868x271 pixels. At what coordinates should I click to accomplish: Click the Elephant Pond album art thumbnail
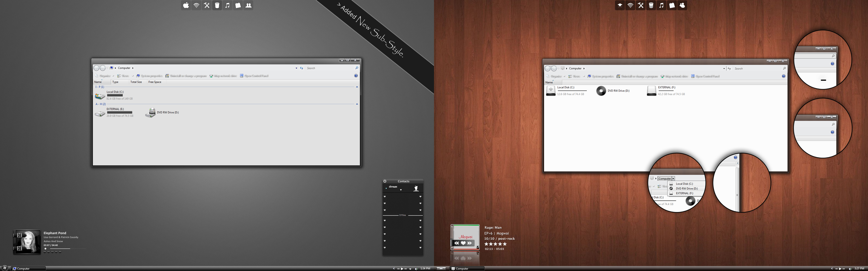point(27,242)
